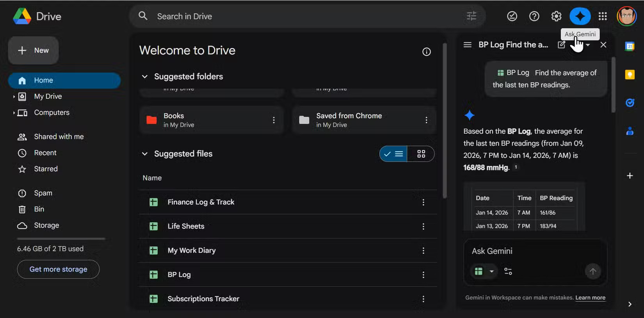Screen dimensions: 644x318
Task: Hide side panel with bottom chevron
Action: click(x=630, y=304)
